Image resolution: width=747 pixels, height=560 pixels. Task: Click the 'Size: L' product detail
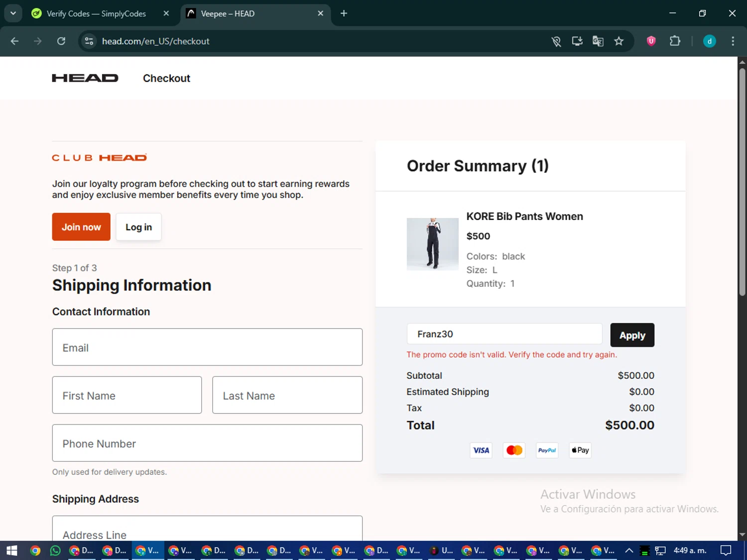[482, 270]
